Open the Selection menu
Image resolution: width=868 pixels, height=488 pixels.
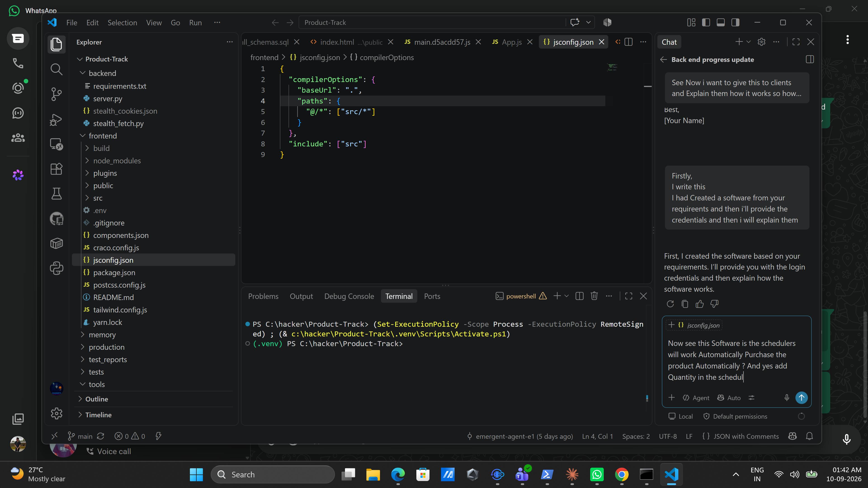click(x=122, y=23)
